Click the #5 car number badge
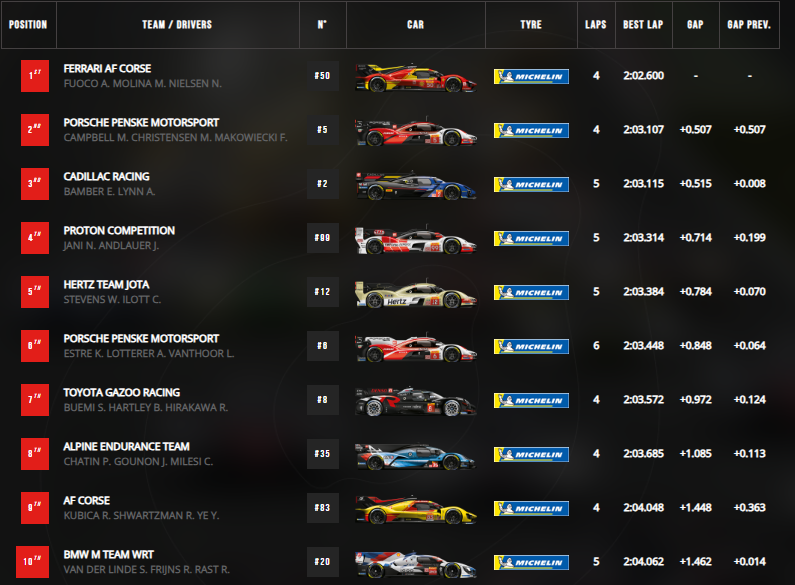The height and width of the screenshot is (585, 795). coord(322,130)
